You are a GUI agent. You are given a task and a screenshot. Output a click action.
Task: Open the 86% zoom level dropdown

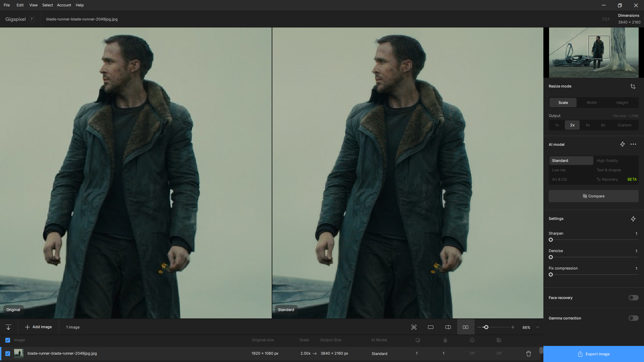[x=538, y=327]
